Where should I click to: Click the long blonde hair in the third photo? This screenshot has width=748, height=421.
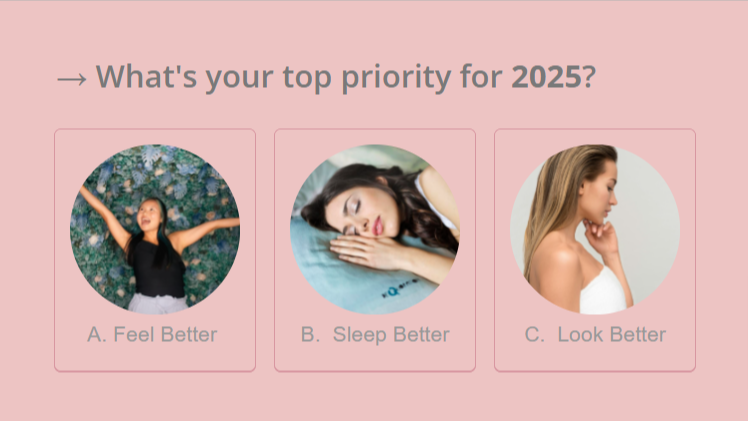(x=553, y=200)
